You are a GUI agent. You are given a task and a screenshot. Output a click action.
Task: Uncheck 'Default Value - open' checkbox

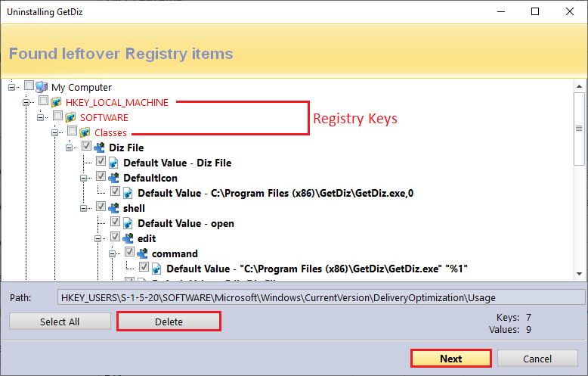pyautogui.click(x=115, y=222)
